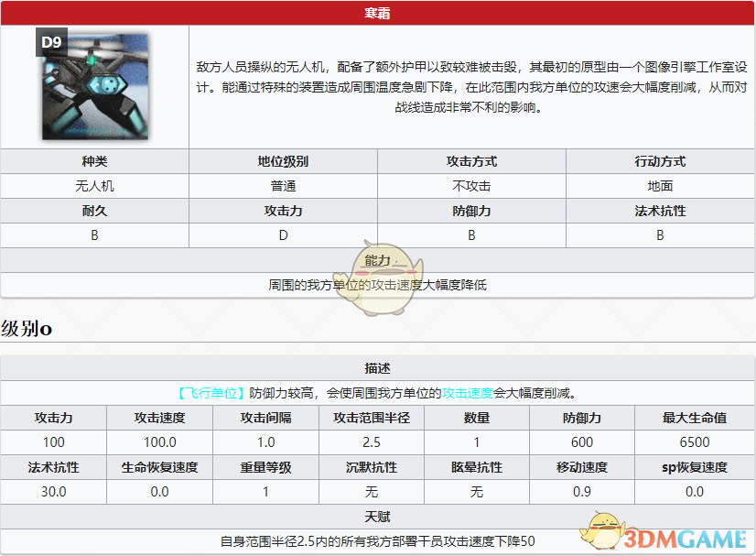Click the 攻击速度 column header in stats table
Image resolution: width=756 pixels, height=556 pixels.
pyautogui.click(x=159, y=418)
